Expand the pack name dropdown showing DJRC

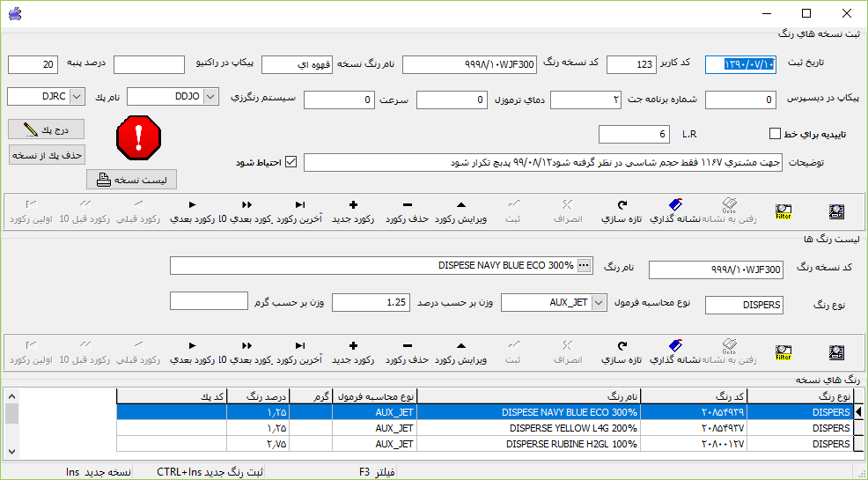(x=76, y=95)
